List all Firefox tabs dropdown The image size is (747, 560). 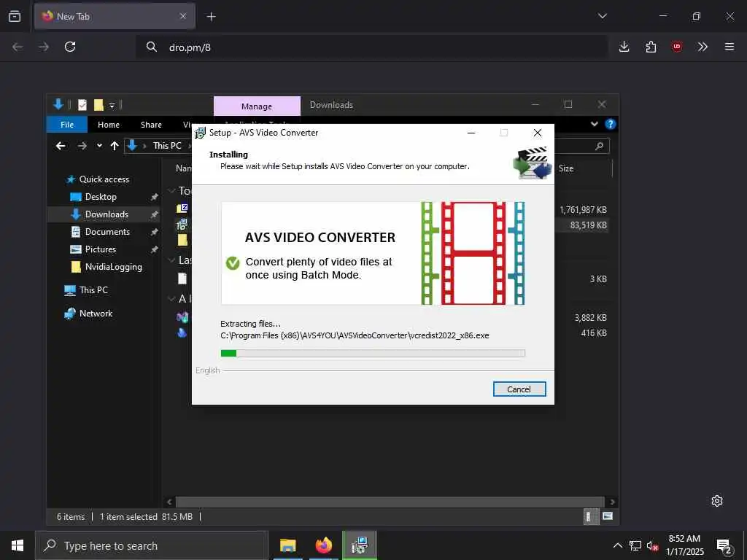[603, 16]
